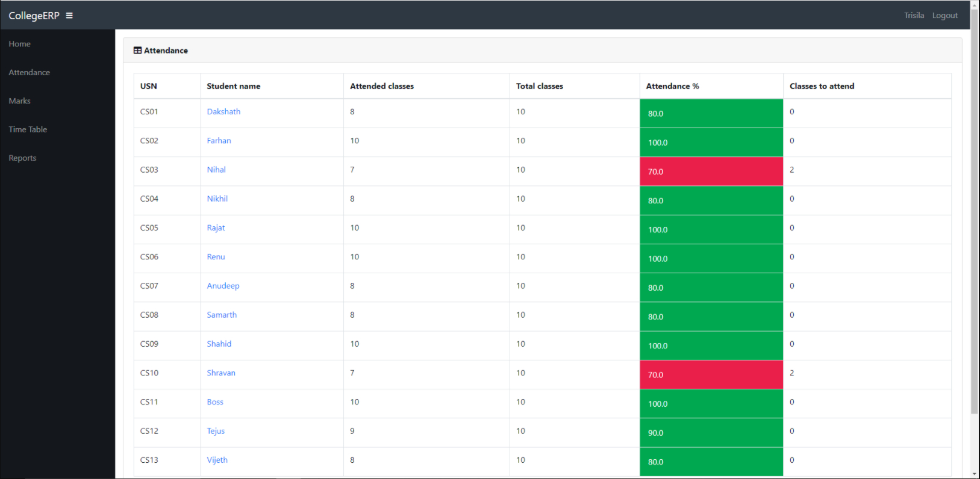Select the CS04 USN cell
Viewport: 980px width, 479px height.
[167, 200]
